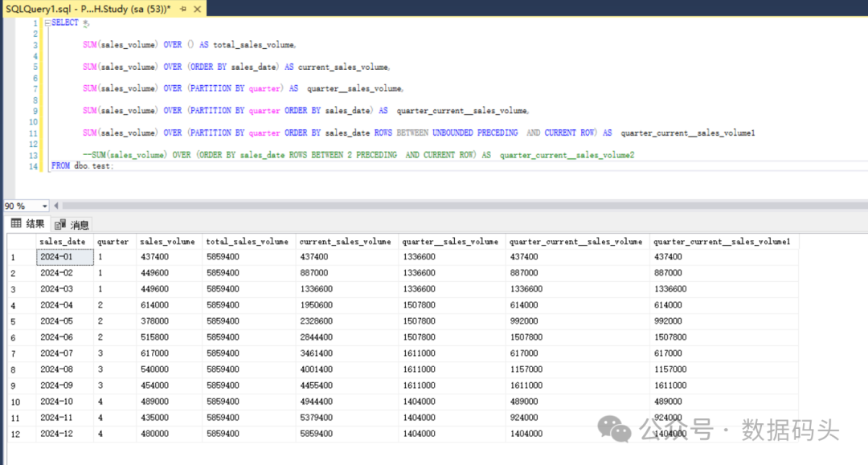Image resolution: width=868 pixels, height=465 pixels.
Task: Select the total_sales_volume column header
Action: point(248,242)
